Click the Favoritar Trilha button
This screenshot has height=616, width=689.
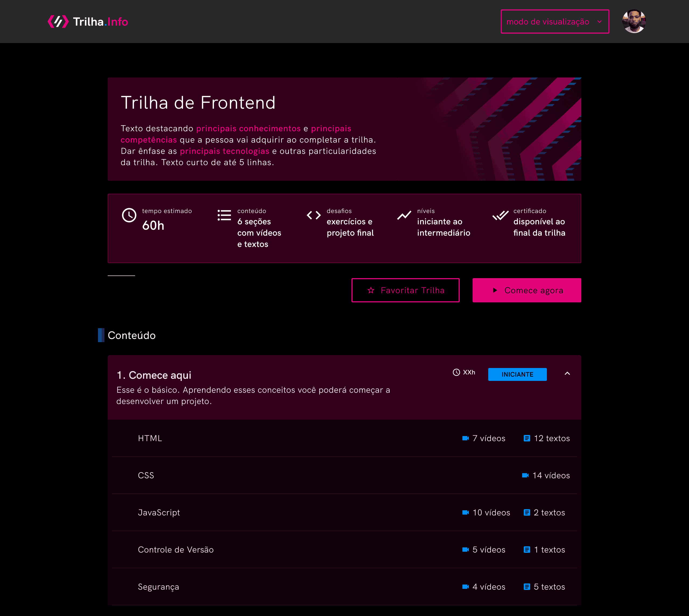coord(405,291)
